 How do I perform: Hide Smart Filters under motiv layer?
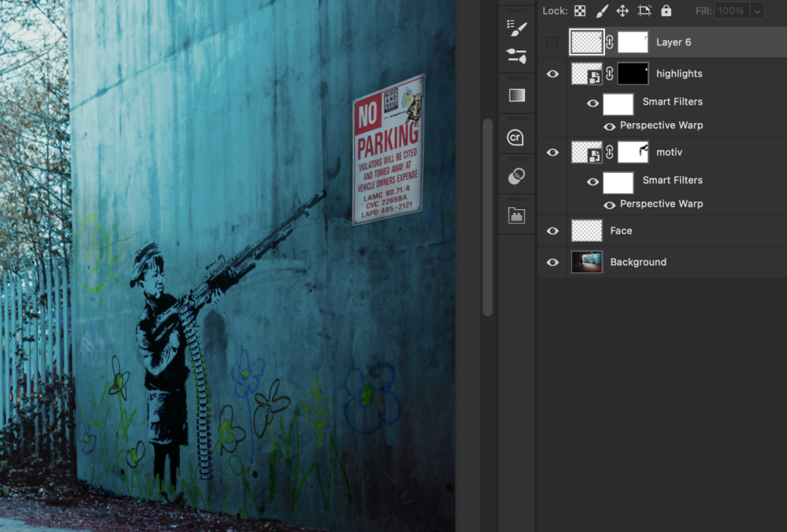tap(593, 181)
